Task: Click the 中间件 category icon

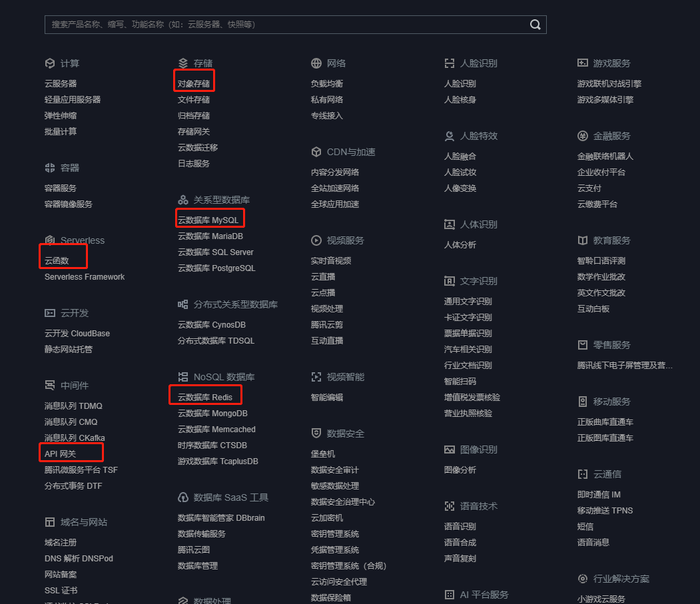Action: click(51, 385)
